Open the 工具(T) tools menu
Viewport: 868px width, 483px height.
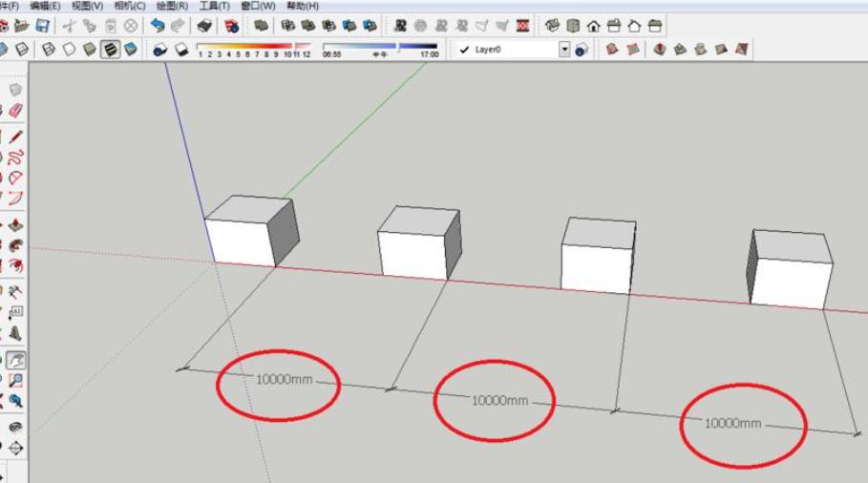click(x=214, y=6)
